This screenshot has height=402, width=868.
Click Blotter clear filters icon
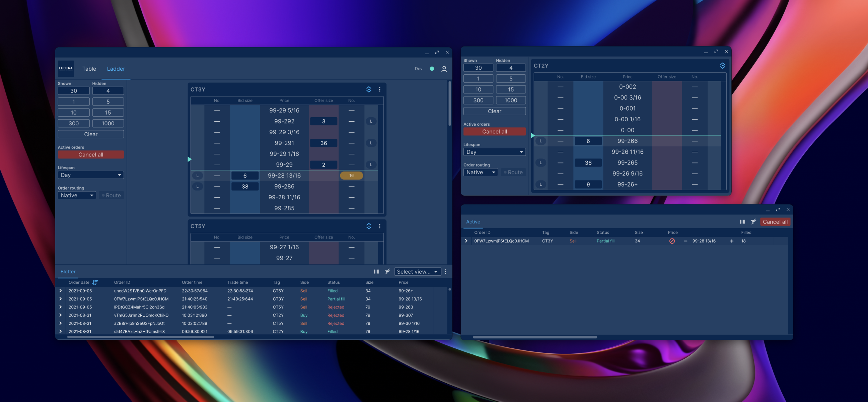[x=387, y=272]
